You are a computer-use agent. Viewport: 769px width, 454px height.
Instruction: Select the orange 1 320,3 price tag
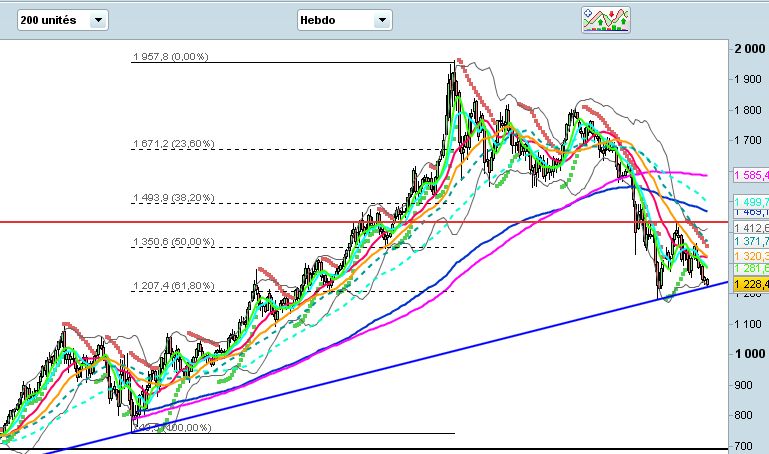click(x=750, y=256)
